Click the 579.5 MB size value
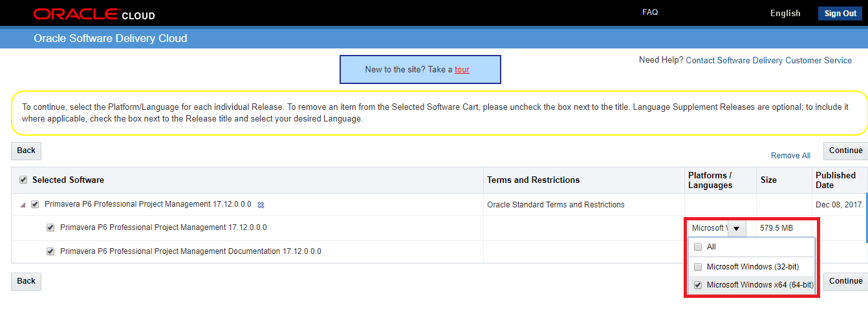 [x=776, y=228]
